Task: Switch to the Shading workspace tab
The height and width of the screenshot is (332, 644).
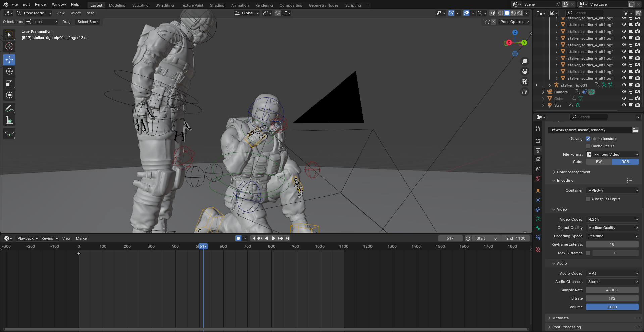Action: coord(217,5)
